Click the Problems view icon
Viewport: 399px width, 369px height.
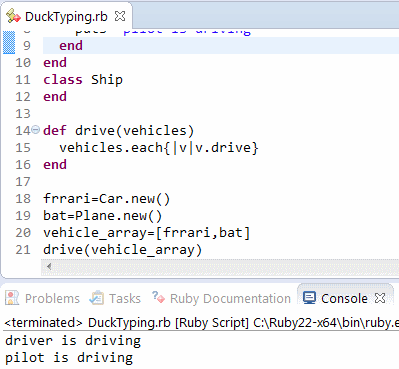point(12,298)
